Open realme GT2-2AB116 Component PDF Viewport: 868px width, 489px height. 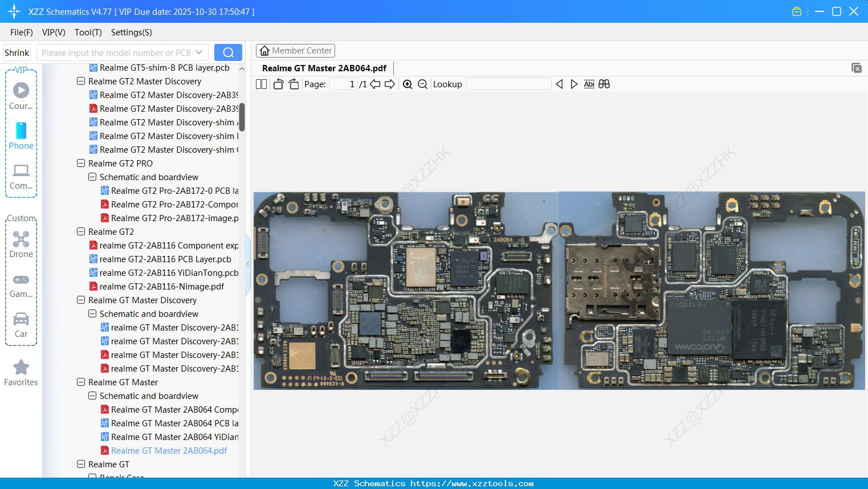coord(169,246)
